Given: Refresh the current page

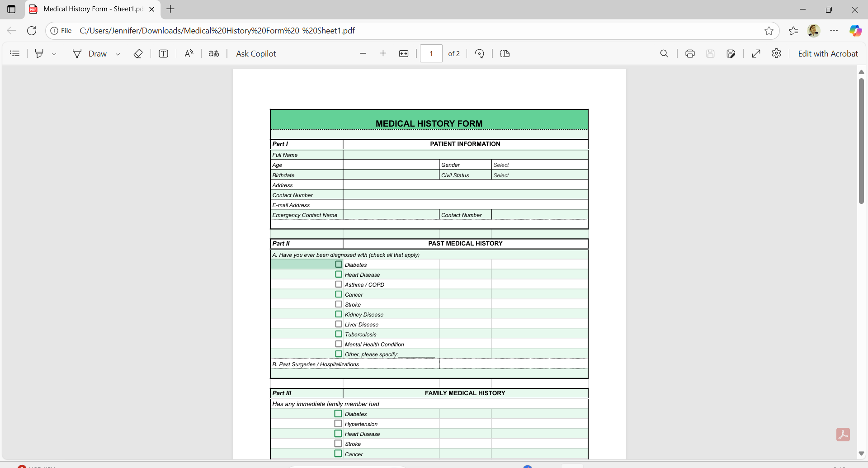Looking at the screenshot, I should point(32,31).
